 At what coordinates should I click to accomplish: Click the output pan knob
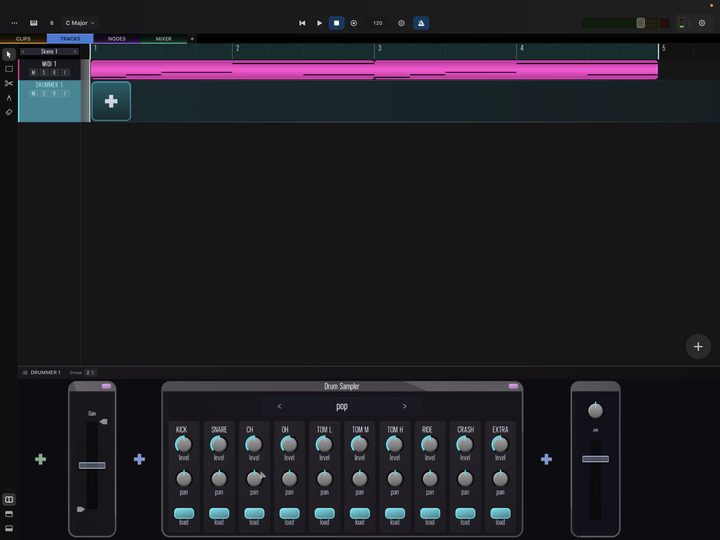[x=596, y=410]
